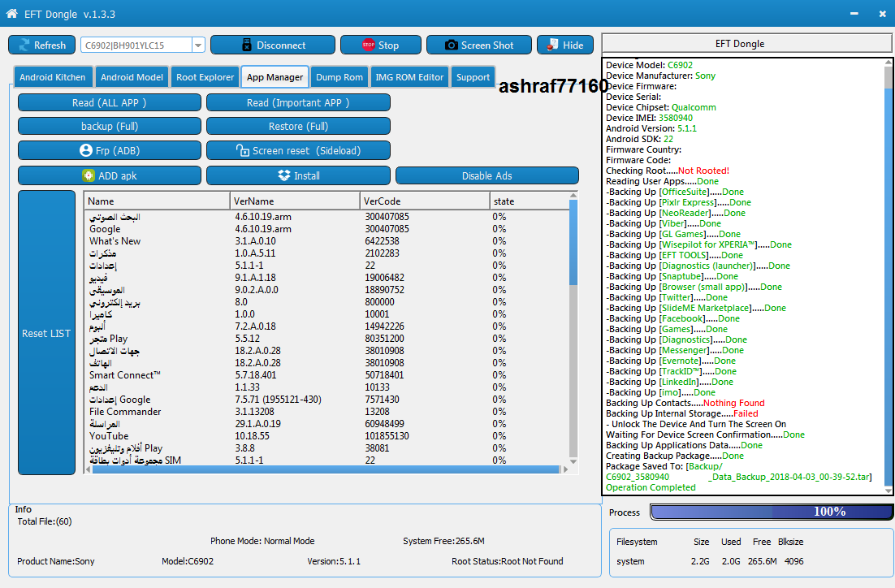This screenshot has width=895, height=588.
Task: Click version code 6422538 cell
Action: click(382, 241)
